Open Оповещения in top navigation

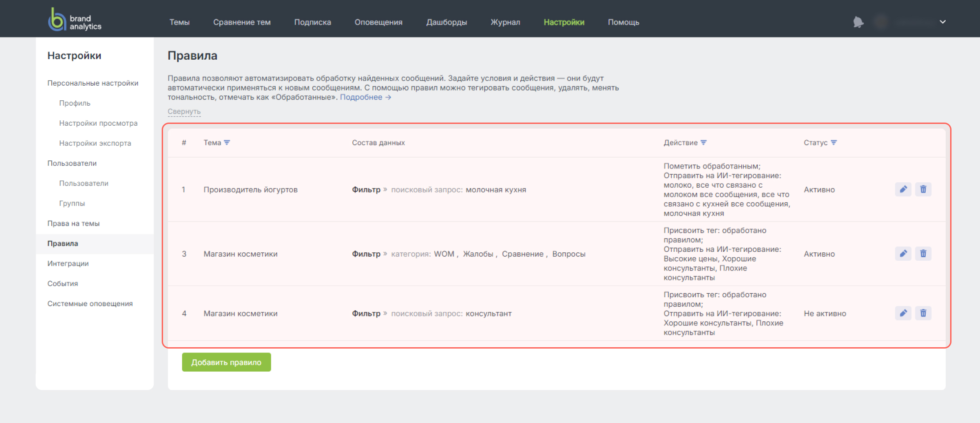click(x=379, y=22)
